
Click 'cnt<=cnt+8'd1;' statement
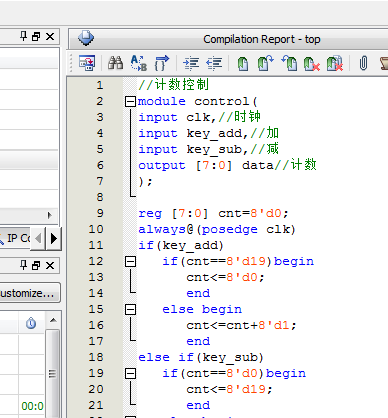point(241,325)
